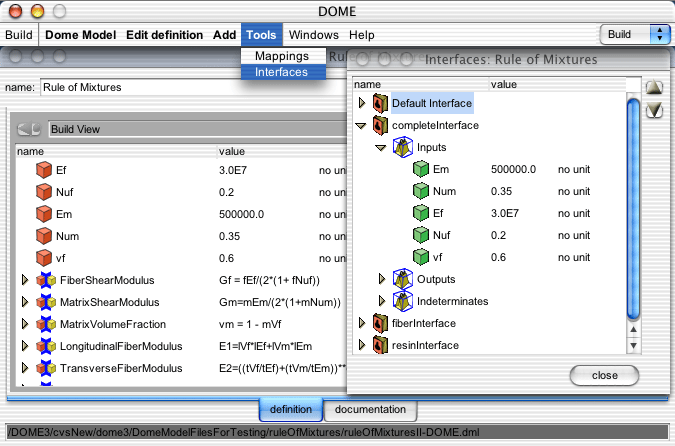The width and height of the screenshot is (675, 446).
Task: Switch to the definition tab
Action: coord(291,409)
